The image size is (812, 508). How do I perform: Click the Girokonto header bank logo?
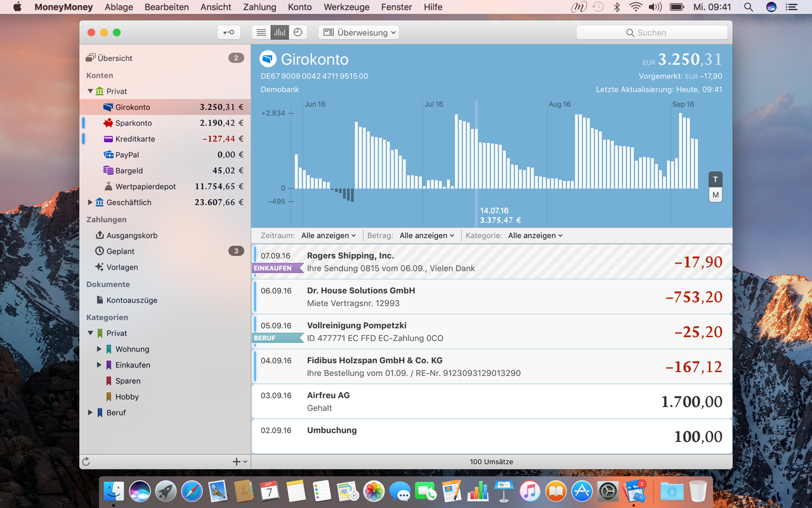tap(268, 59)
